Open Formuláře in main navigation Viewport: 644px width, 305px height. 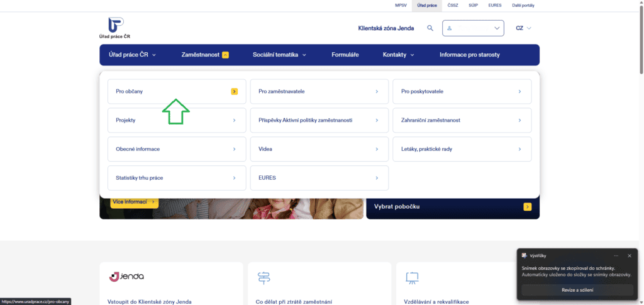coord(345,55)
